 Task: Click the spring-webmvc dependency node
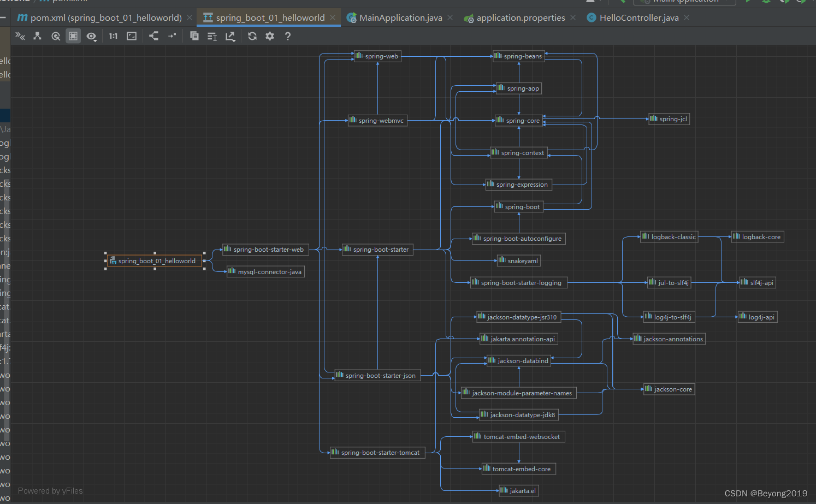377,121
